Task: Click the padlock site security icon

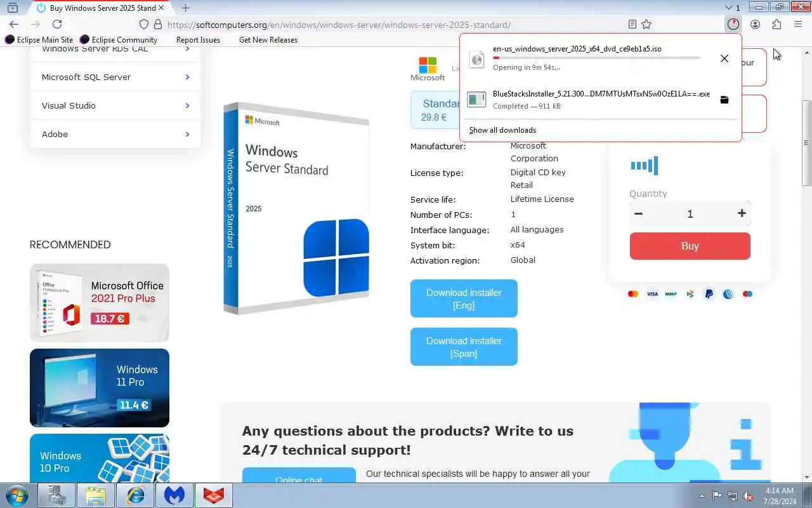Action: click(x=158, y=24)
